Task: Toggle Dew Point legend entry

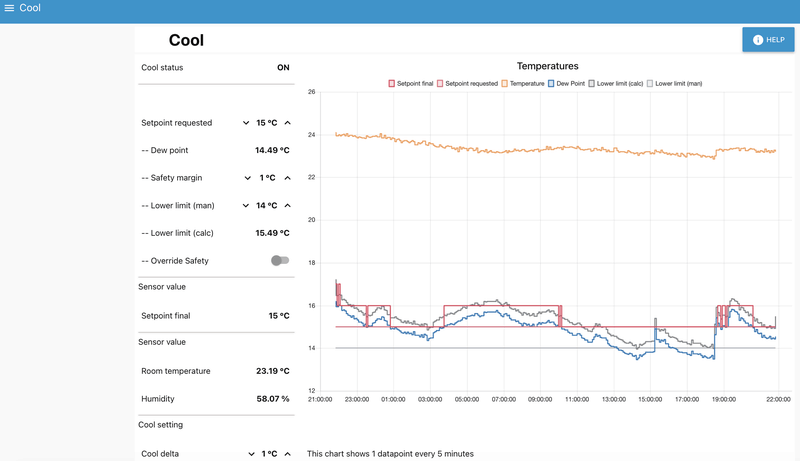Action: pos(566,84)
